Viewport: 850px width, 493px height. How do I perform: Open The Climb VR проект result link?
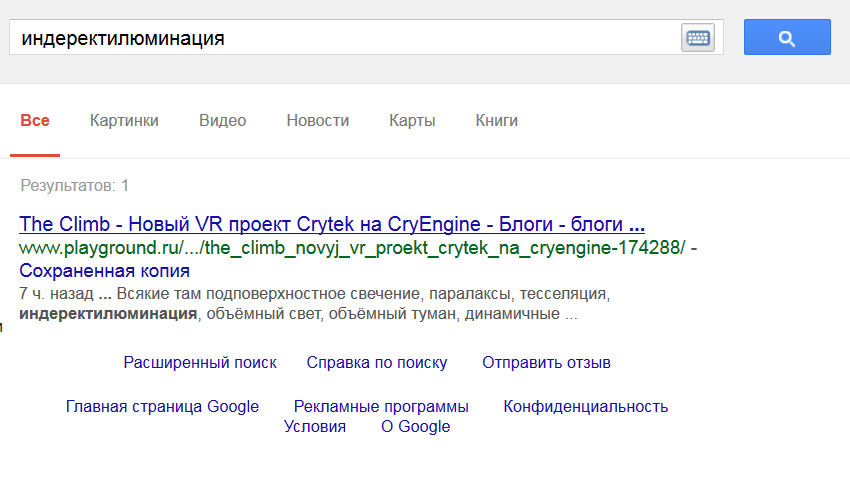pos(332,224)
